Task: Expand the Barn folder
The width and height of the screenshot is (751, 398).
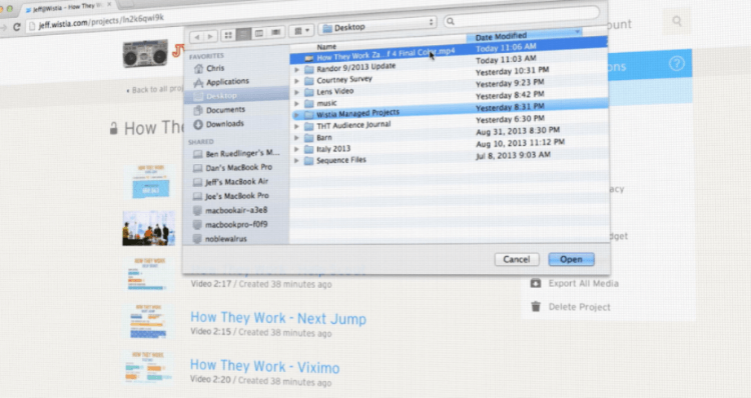Action: (296, 138)
